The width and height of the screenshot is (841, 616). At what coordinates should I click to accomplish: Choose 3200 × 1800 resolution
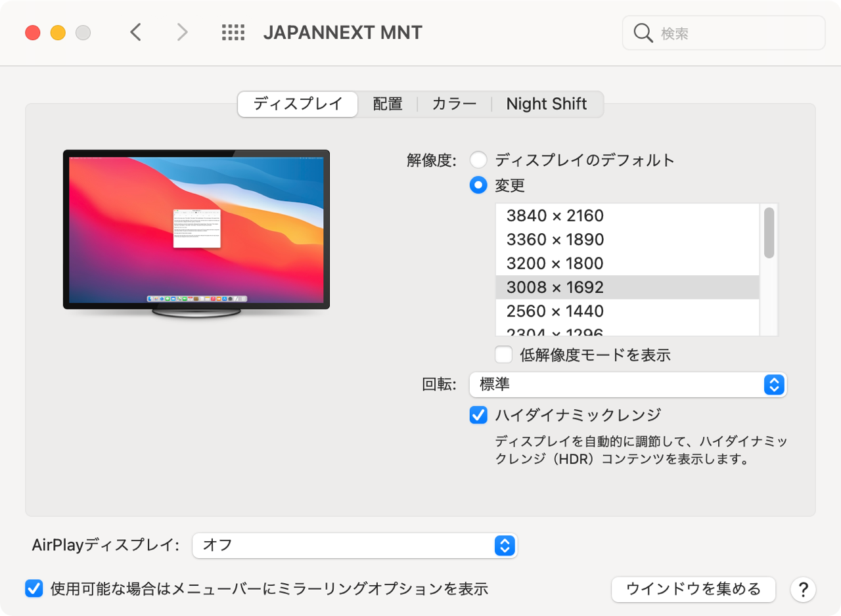tap(627, 263)
